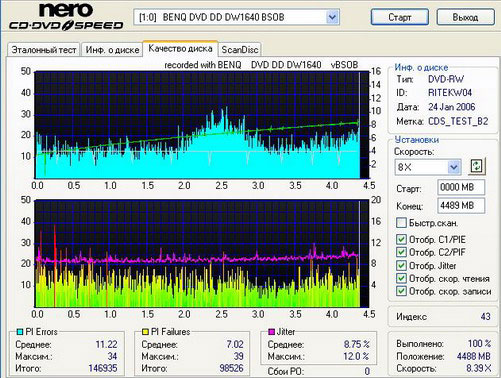Click the Конец 4489 MB input field
The image size is (501, 378).
pos(461,205)
